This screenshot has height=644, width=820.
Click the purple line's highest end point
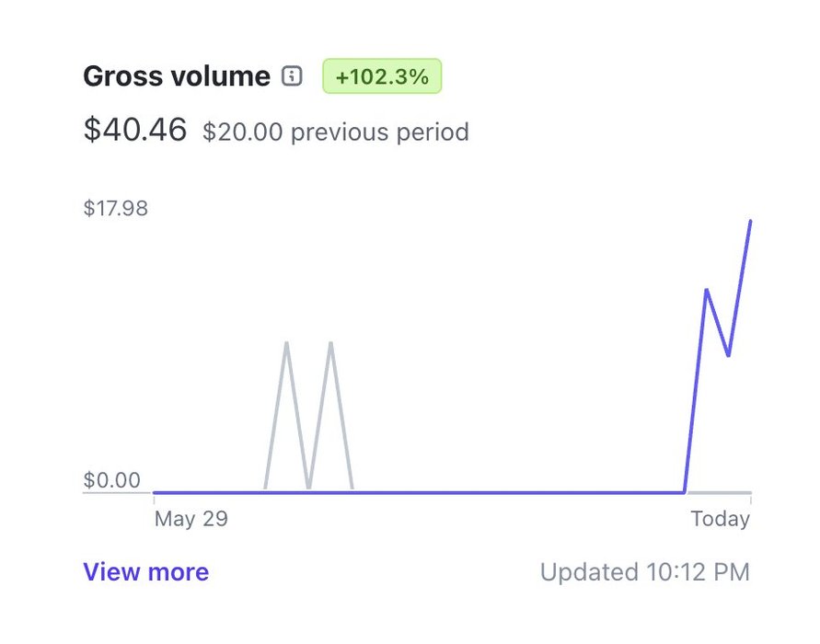pyautogui.click(x=751, y=222)
